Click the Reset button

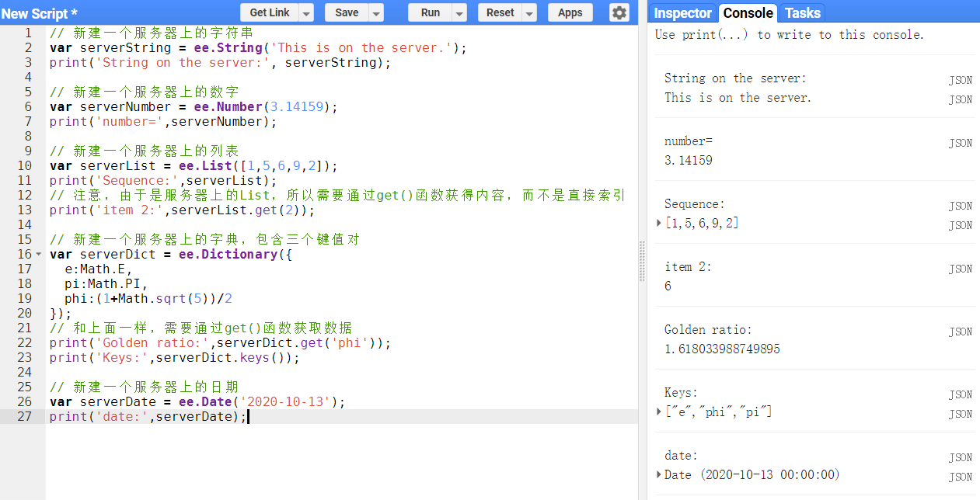pyautogui.click(x=500, y=12)
